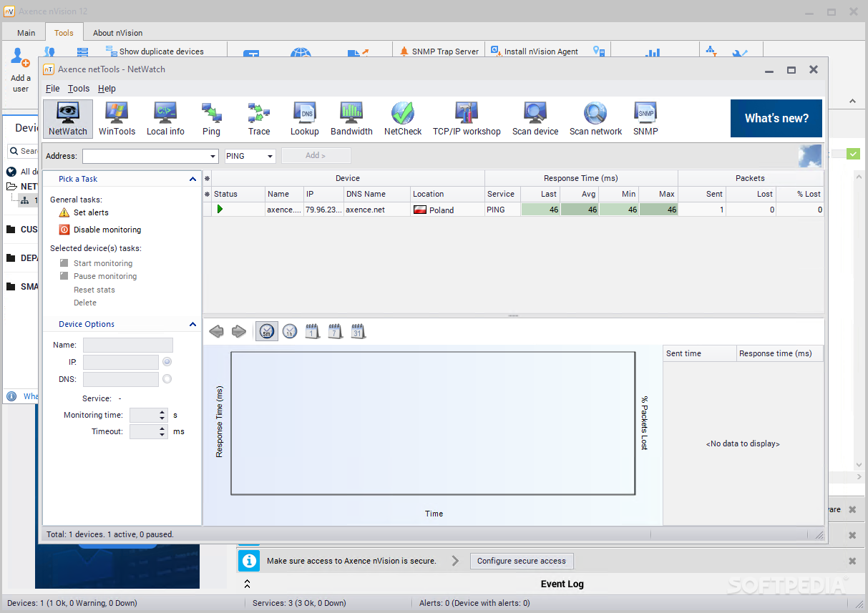Select the 1-hour chart range icon
The image size is (868, 613).
pyautogui.click(x=290, y=331)
